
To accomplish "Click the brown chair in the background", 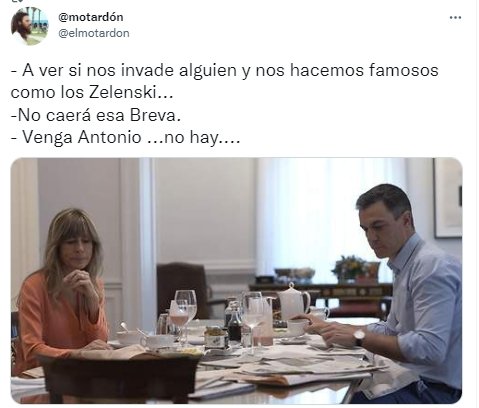I will tap(183, 288).
